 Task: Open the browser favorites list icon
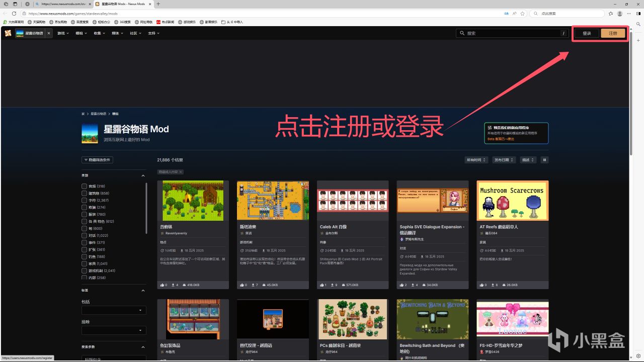click(611, 14)
